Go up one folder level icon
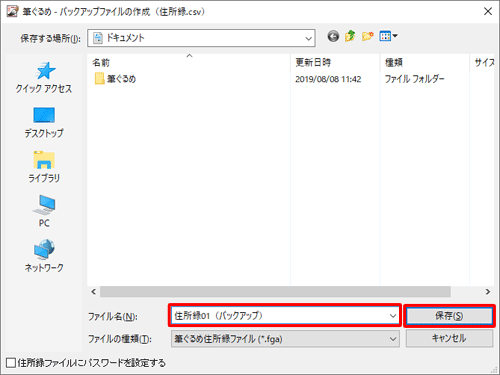 coord(350,36)
